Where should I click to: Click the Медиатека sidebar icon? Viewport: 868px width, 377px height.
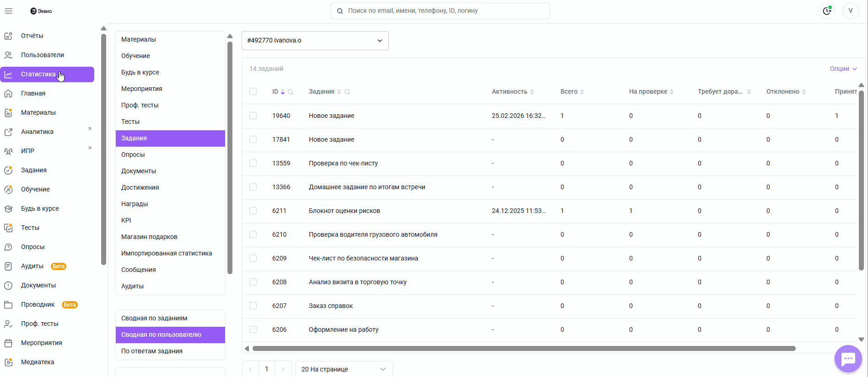pos(8,362)
